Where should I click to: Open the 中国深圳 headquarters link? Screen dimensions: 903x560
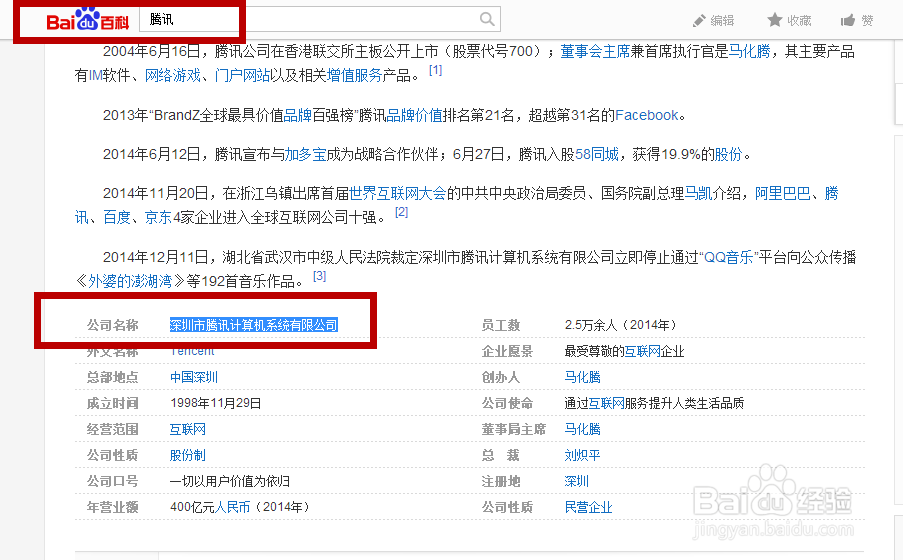(194, 377)
